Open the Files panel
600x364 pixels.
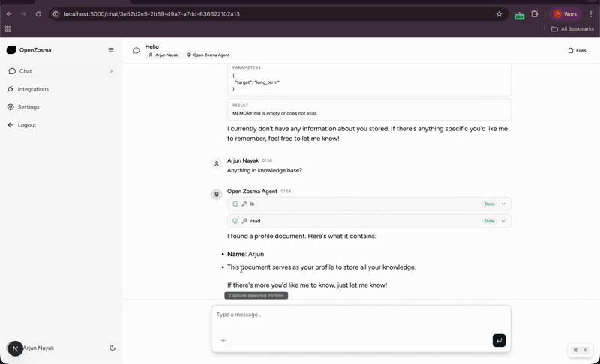(x=577, y=51)
